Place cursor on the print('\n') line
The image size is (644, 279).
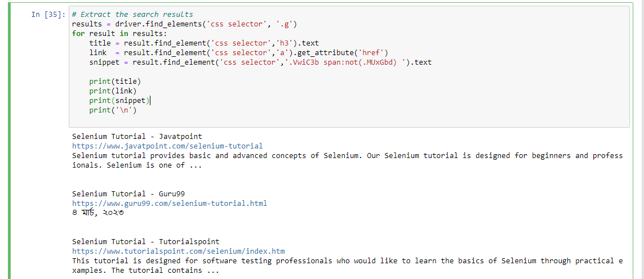click(x=113, y=110)
